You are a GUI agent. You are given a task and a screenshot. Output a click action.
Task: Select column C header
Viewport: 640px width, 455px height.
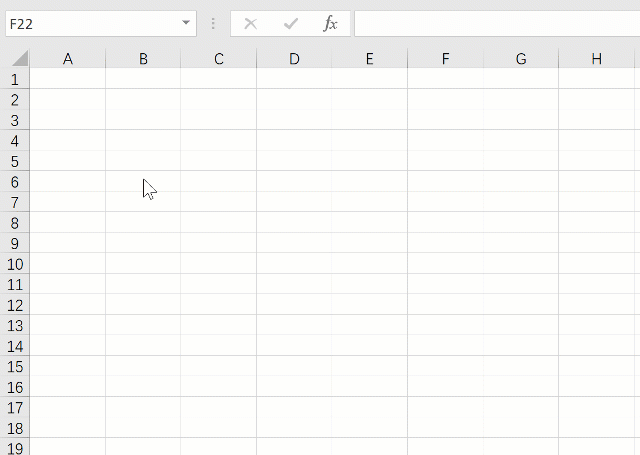click(219, 59)
